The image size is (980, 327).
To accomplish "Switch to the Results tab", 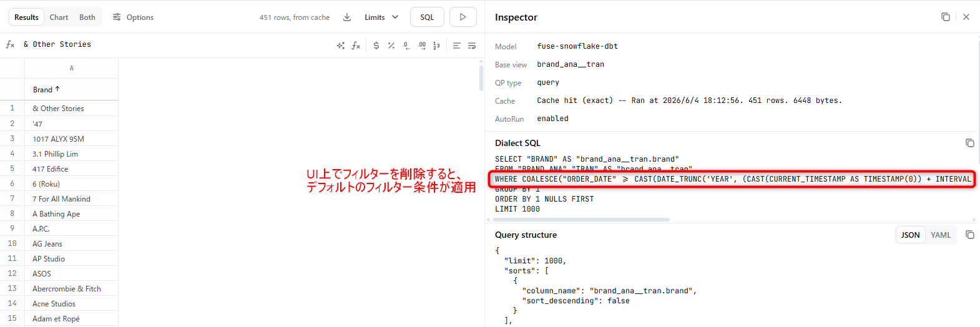I will [26, 17].
